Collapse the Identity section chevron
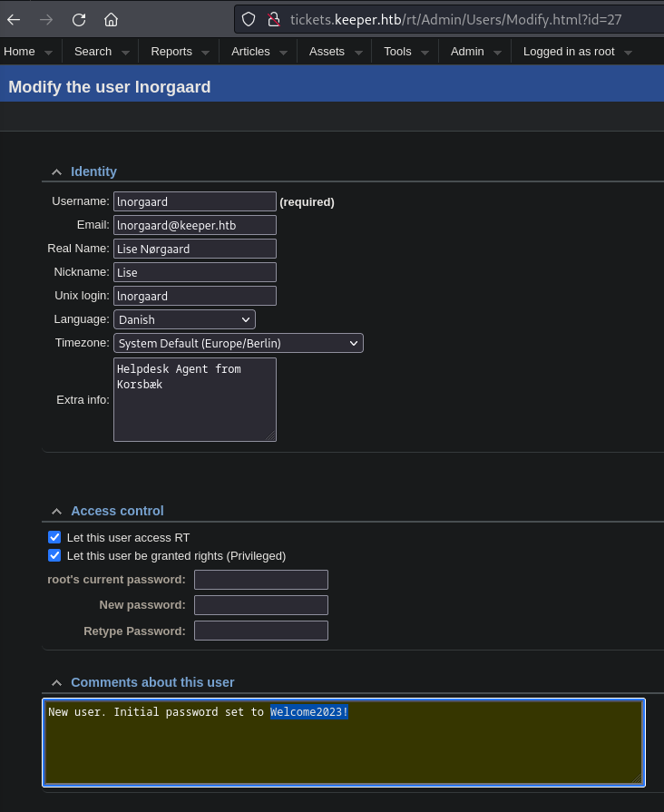The width and height of the screenshot is (664, 812). [56, 171]
